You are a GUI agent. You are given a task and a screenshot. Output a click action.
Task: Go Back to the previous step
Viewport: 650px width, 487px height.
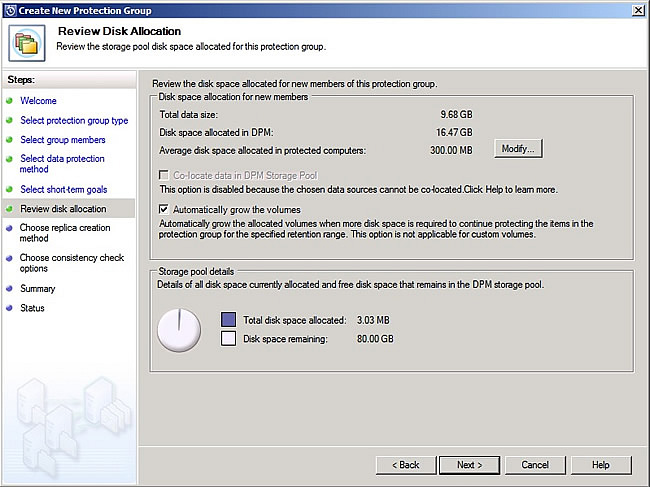click(x=406, y=465)
